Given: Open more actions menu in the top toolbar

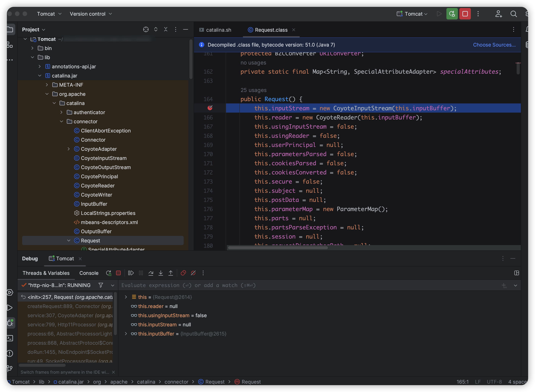Looking at the screenshot, I should click(x=478, y=14).
